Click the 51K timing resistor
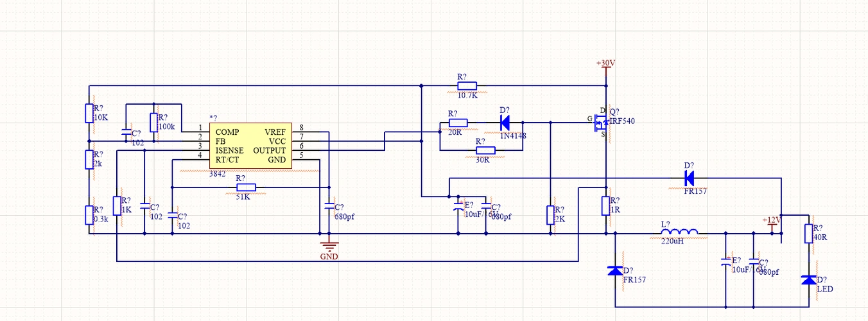The height and width of the screenshot is (321, 868). (246, 187)
